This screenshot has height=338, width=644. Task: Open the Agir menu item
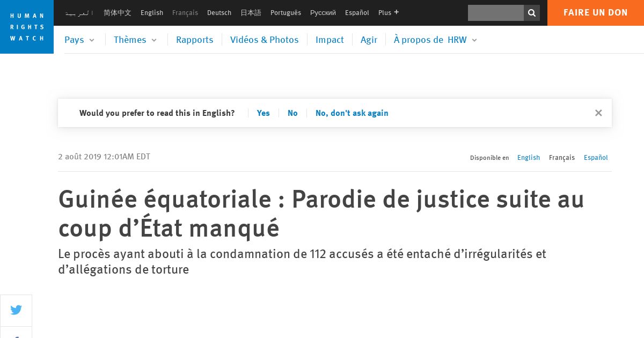[x=369, y=40]
